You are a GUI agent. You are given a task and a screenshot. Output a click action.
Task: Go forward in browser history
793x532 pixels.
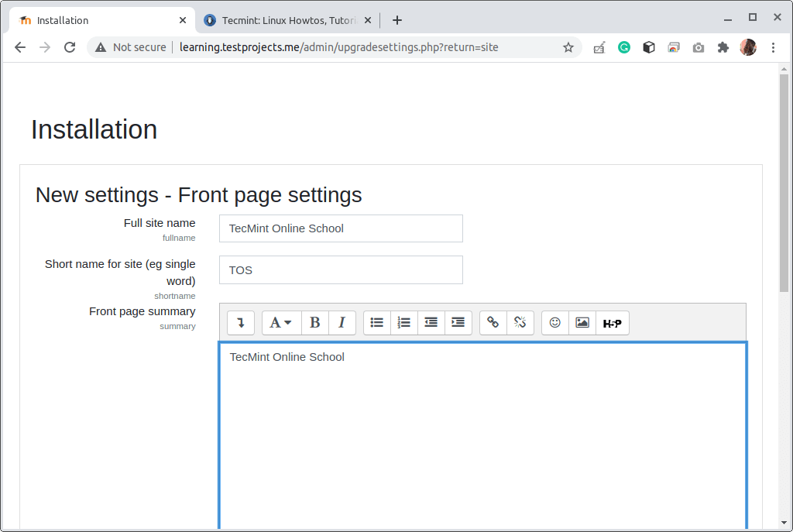tap(45, 47)
